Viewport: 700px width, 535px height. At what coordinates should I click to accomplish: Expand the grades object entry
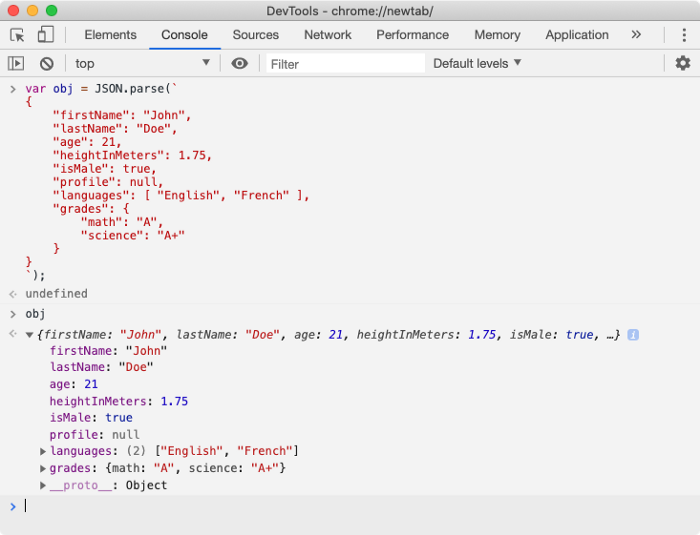point(43,469)
